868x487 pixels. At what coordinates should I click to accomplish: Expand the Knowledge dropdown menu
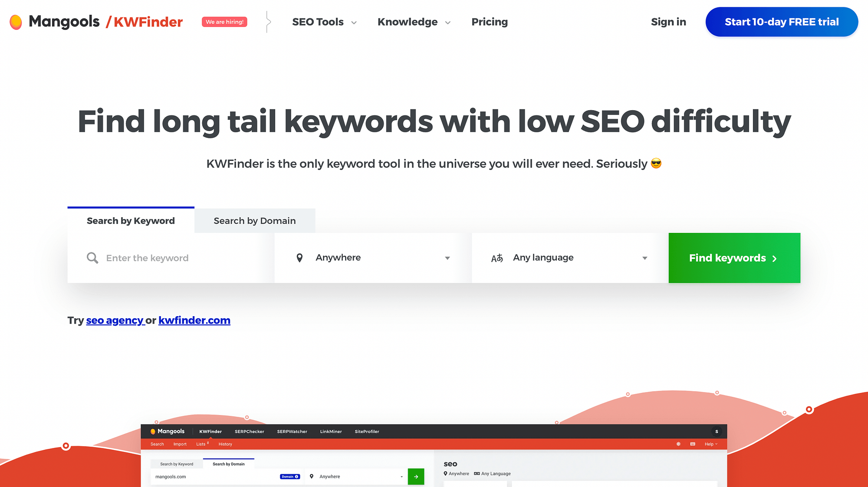(413, 21)
